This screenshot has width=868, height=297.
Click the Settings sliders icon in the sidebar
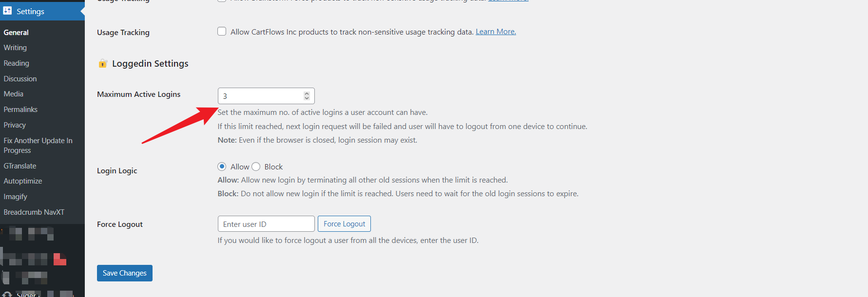pyautogui.click(x=7, y=11)
